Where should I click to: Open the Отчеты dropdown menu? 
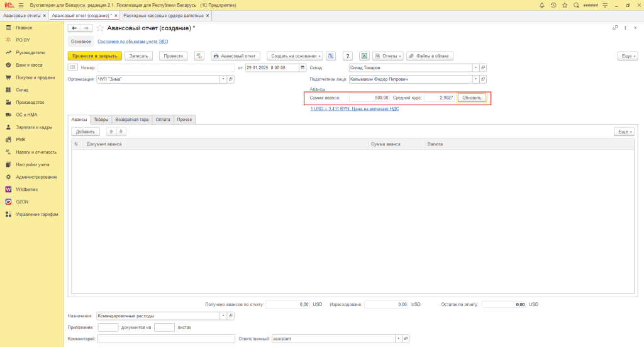[x=388, y=56]
